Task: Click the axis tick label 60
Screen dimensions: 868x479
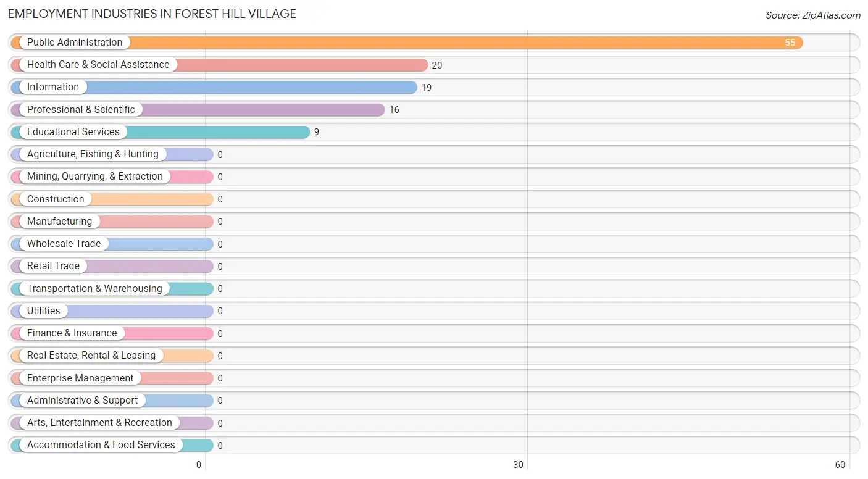Action: pos(840,465)
